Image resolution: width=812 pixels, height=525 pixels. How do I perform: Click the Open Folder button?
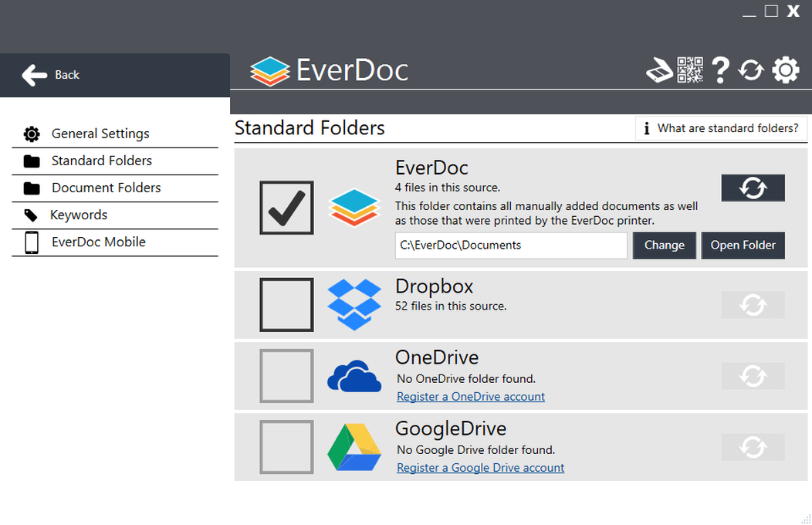pos(743,246)
